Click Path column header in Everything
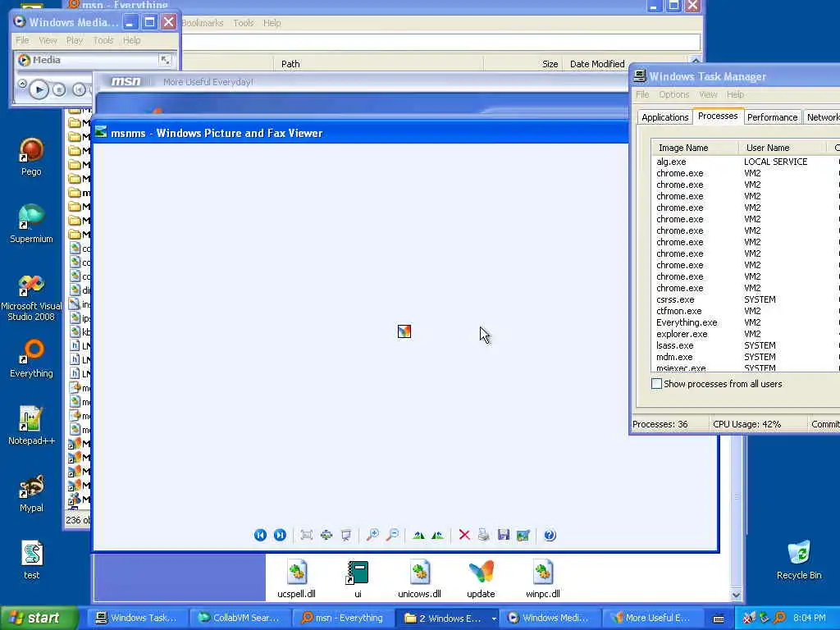 (x=378, y=64)
